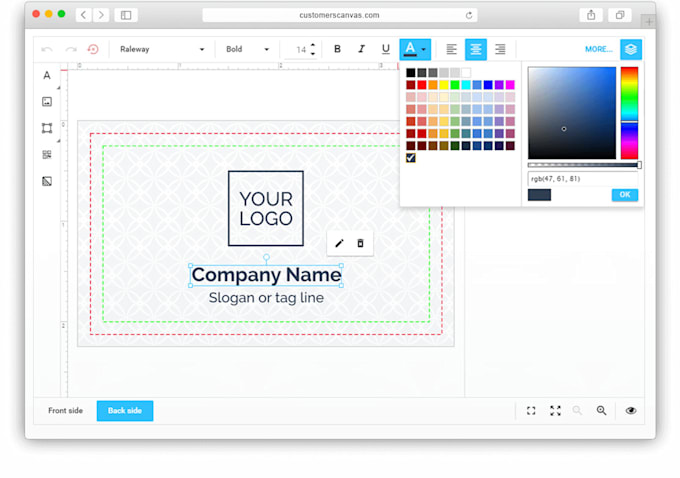Pick the bright green color swatch
The width and height of the screenshot is (680, 478).
455,85
